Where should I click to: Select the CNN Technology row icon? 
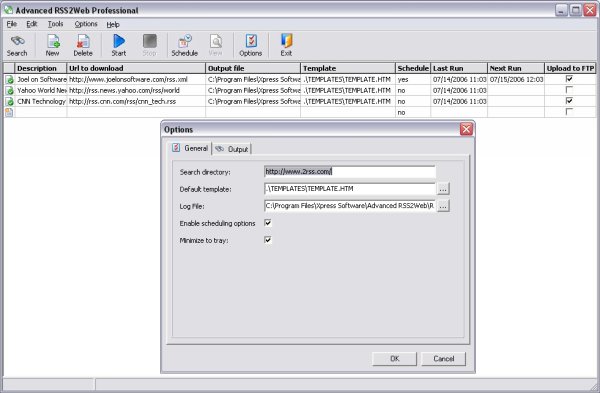click(x=9, y=102)
